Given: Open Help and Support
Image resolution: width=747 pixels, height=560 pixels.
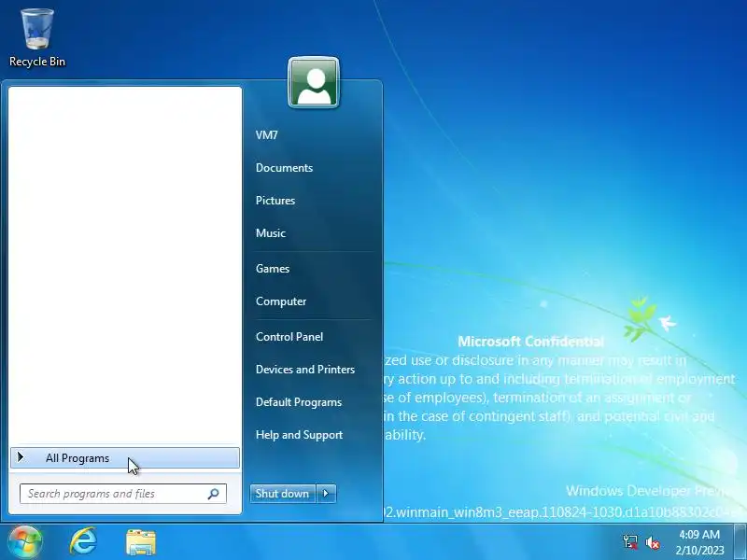Looking at the screenshot, I should point(299,435).
